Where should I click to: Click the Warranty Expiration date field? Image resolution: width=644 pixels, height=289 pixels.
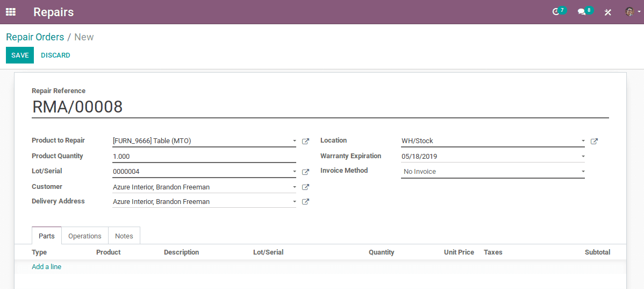pyautogui.click(x=492, y=156)
